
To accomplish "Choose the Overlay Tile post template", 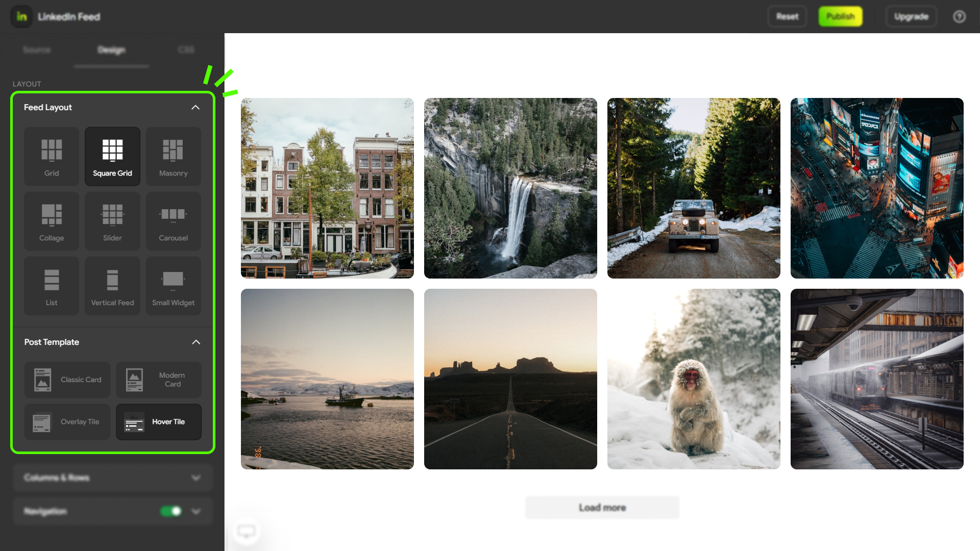I will (67, 422).
